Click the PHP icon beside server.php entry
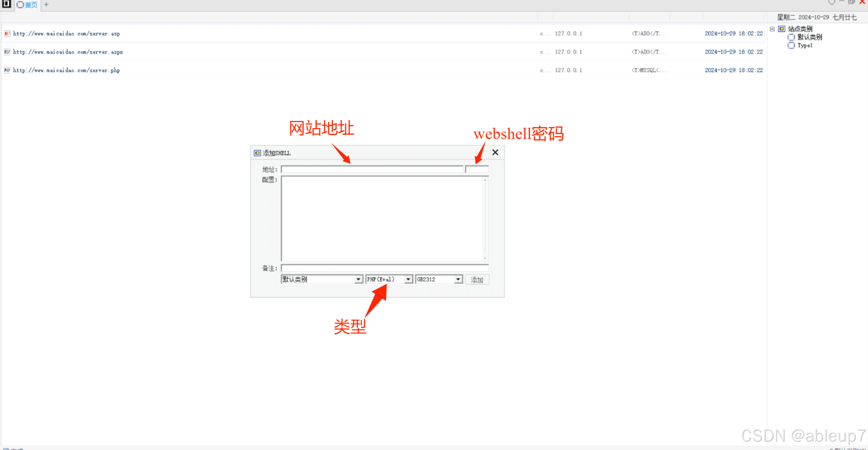Viewport: 868px width, 450px height. (7, 70)
